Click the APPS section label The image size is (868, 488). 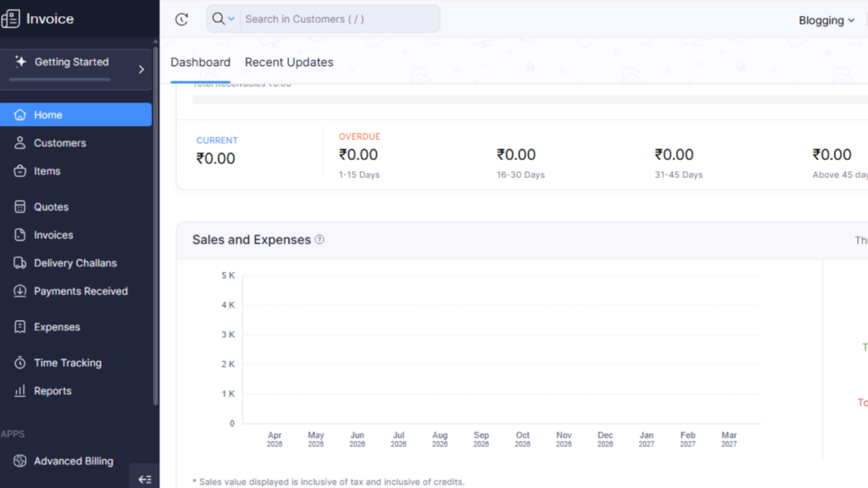click(13, 434)
